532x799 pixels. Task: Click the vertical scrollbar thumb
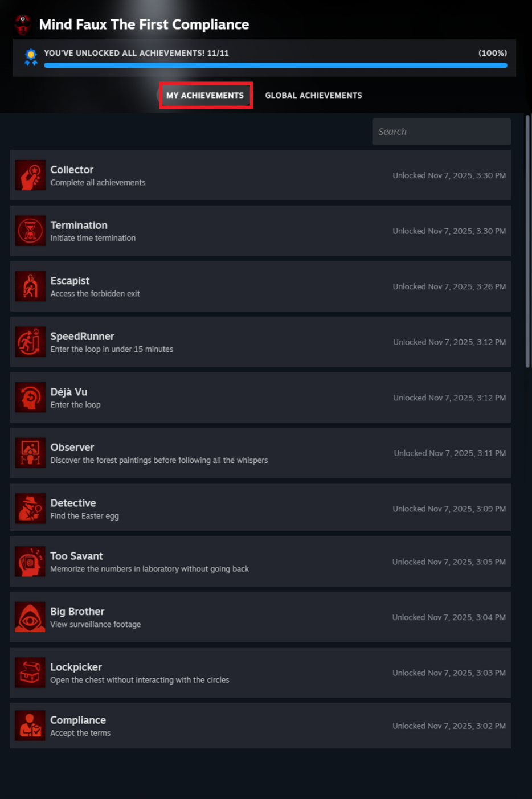pos(527,241)
